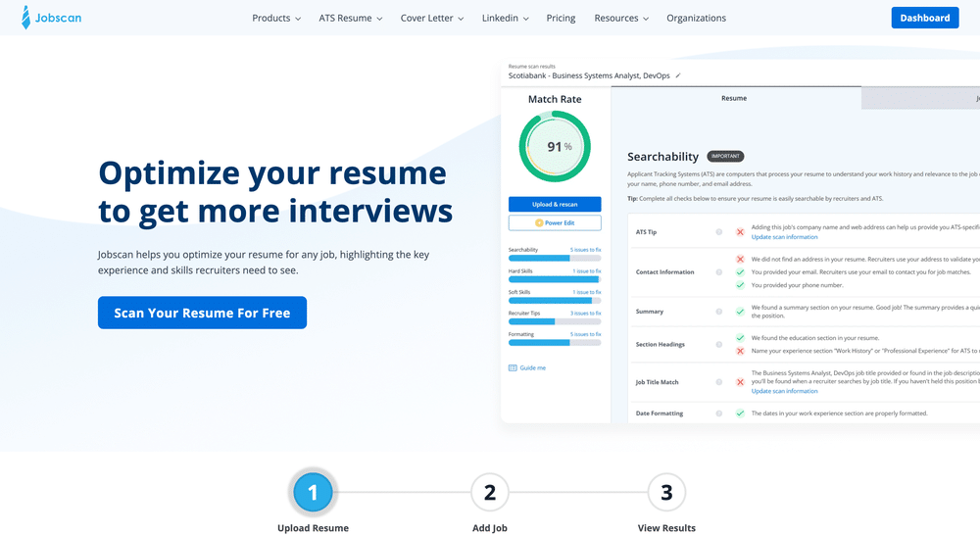Click the green check in Date Formatting row

[740, 413]
